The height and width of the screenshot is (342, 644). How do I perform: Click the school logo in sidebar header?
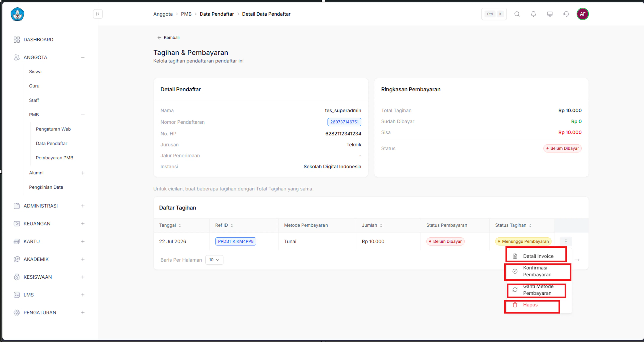point(17,14)
